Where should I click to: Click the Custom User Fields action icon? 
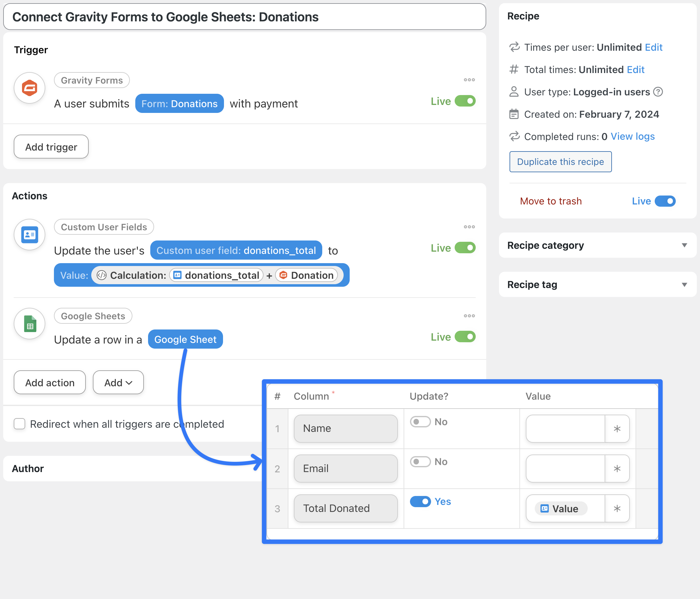[29, 235]
